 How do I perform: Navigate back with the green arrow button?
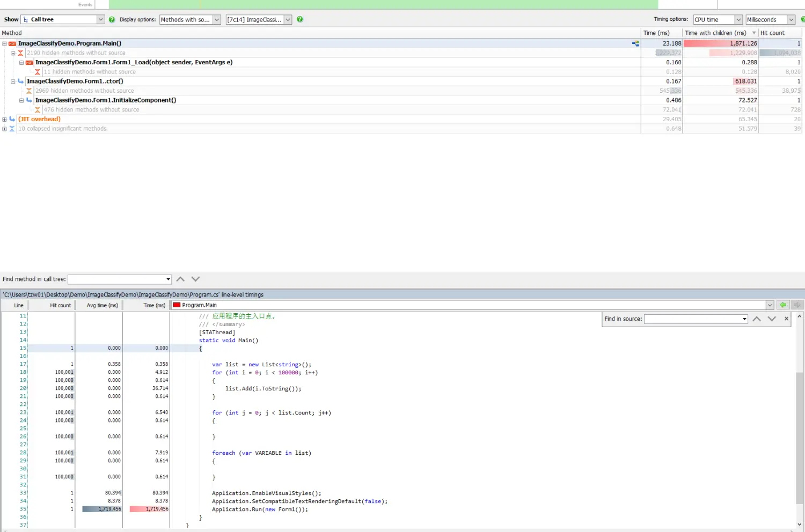click(783, 305)
